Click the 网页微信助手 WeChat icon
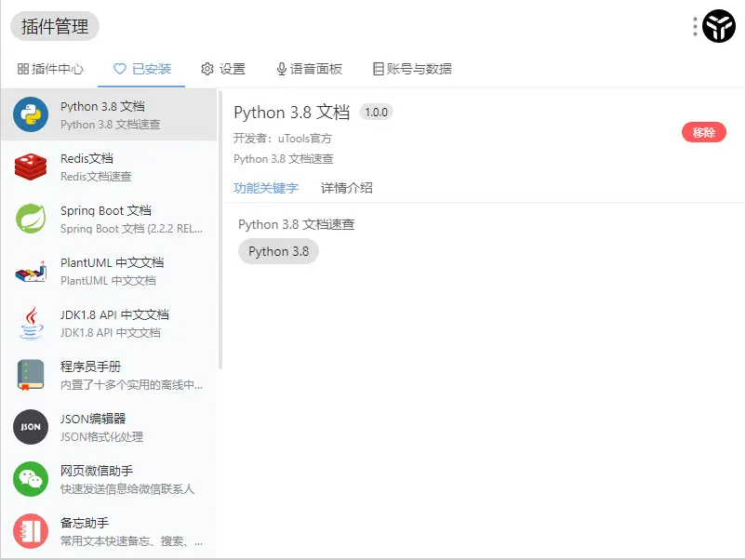 click(31, 479)
